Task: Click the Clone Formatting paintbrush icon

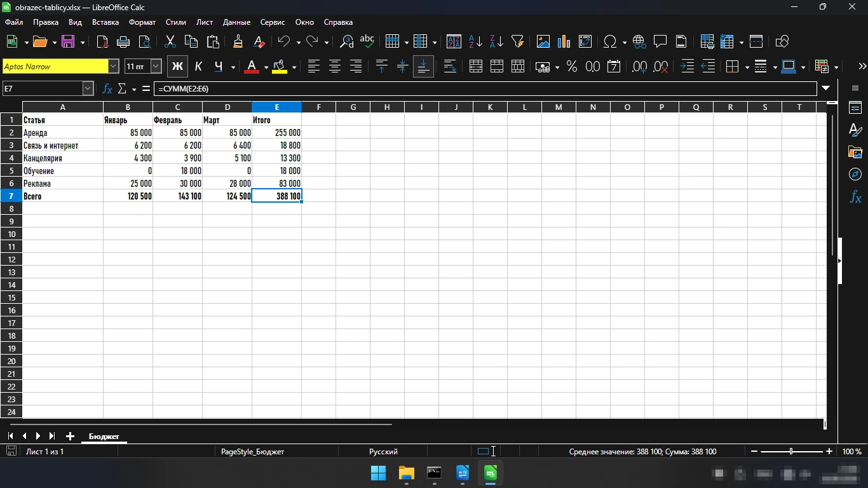Action: click(238, 42)
